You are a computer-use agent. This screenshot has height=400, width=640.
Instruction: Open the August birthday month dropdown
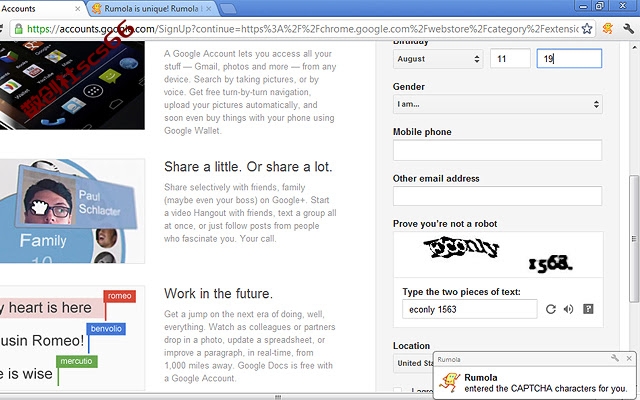point(438,59)
